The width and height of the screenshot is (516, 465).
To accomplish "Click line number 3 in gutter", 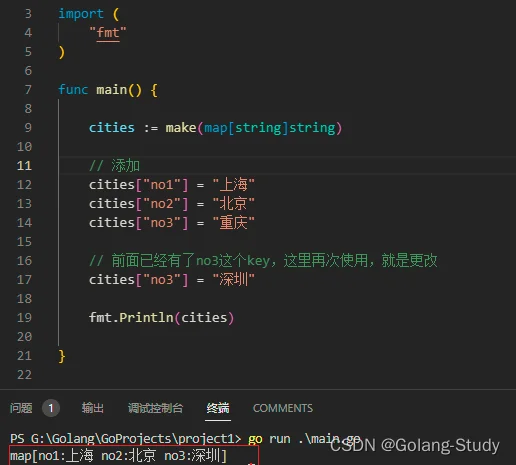I will [28, 14].
